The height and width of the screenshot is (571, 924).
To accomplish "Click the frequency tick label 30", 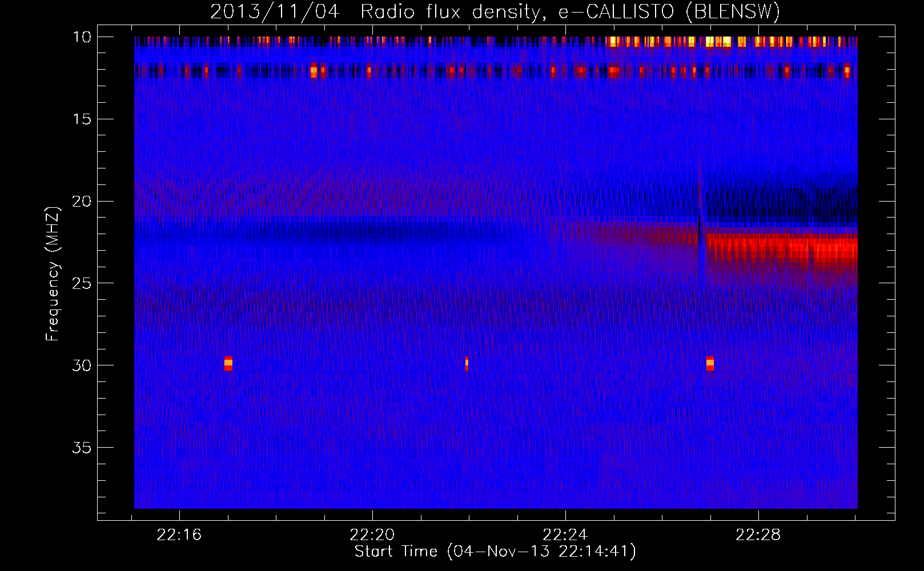I will [82, 365].
